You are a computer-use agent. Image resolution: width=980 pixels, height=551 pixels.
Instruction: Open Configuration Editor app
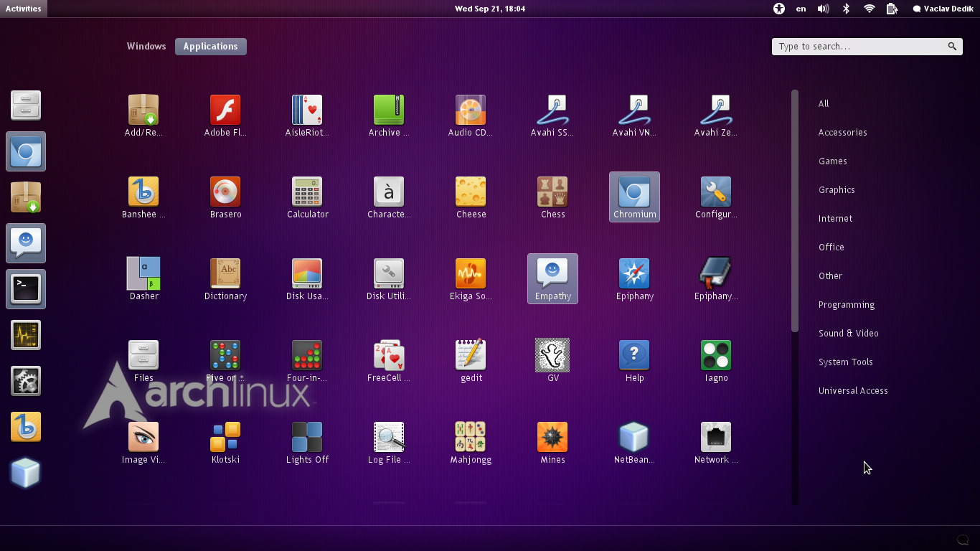[x=716, y=197]
